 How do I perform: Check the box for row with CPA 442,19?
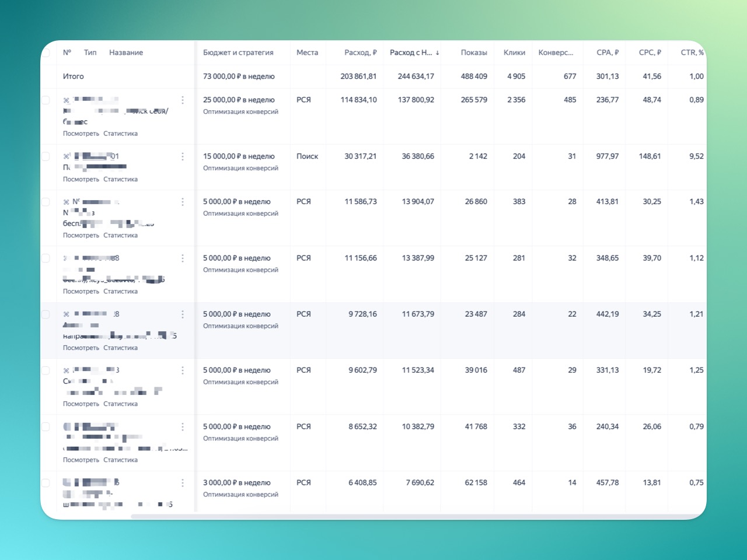(x=46, y=314)
